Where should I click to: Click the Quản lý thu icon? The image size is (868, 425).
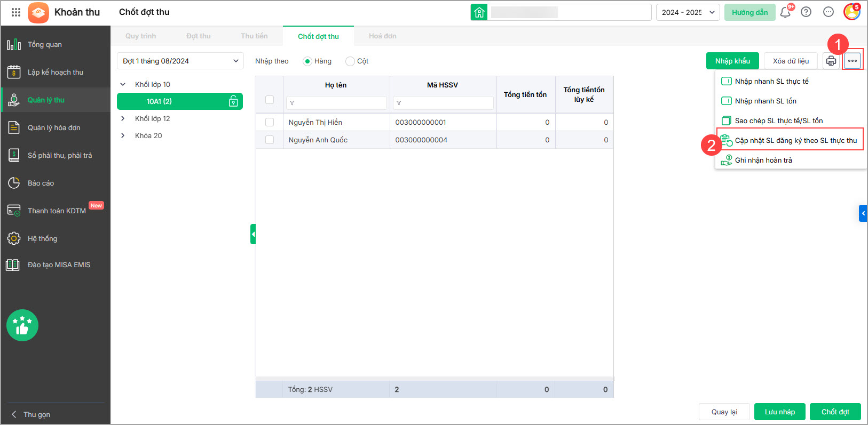pyautogui.click(x=14, y=100)
